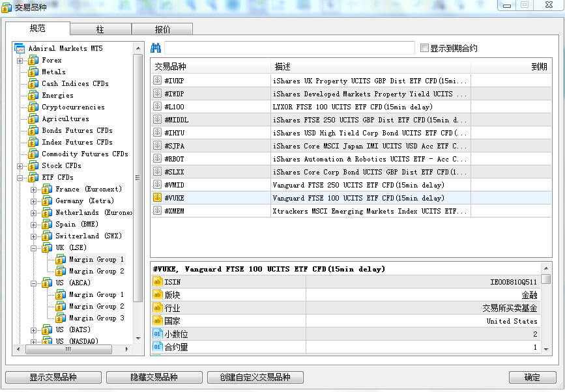The height and width of the screenshot is (392, 565).
Task: Click the symbol icon for #IUKP
Action: [x=157, y=80]
